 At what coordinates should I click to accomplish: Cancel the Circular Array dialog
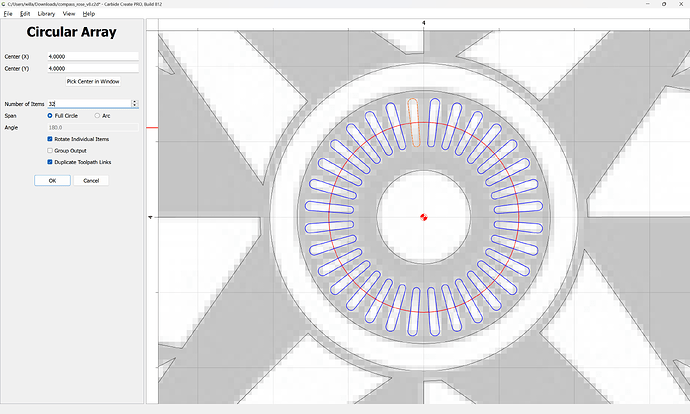[x=91, y=181]
